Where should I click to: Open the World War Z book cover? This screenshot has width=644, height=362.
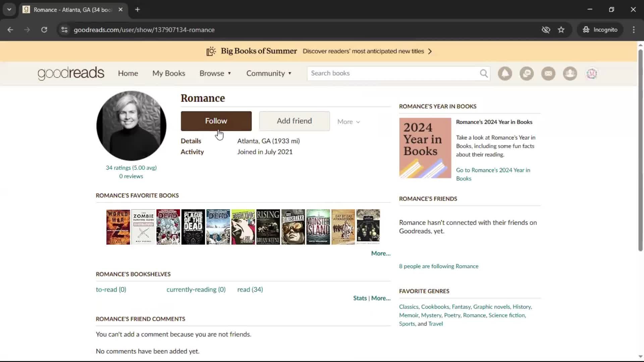(118, 227)
